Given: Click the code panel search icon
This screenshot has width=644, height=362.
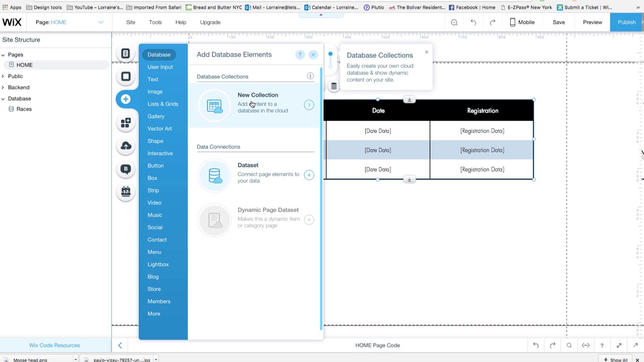Looking at the screenshot, I should tap(569, 345).
